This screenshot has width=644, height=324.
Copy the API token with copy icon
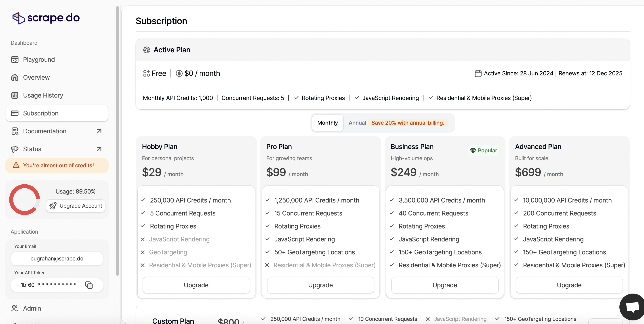[89, 285]
